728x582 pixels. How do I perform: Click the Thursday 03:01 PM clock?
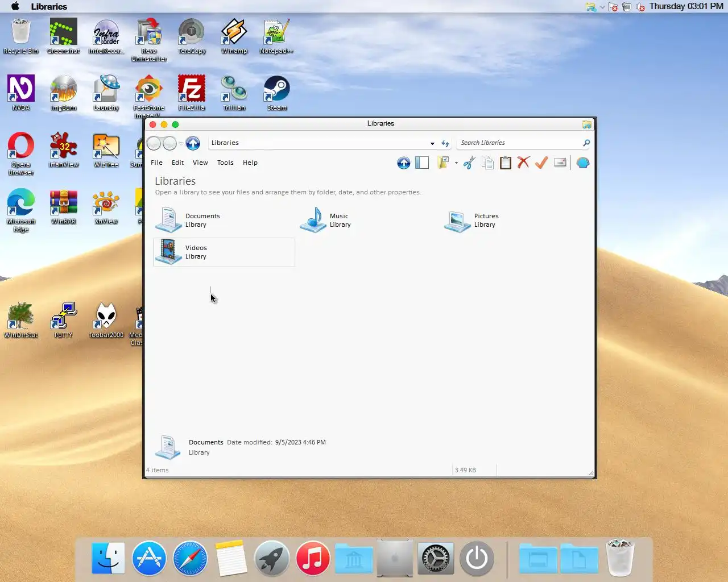click(x=686, y=6)
